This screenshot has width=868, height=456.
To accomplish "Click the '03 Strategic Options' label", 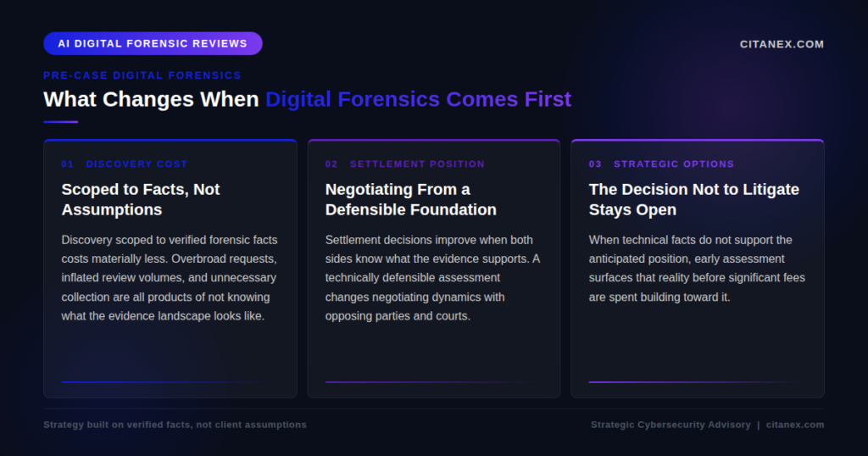I will coord(661,164).
